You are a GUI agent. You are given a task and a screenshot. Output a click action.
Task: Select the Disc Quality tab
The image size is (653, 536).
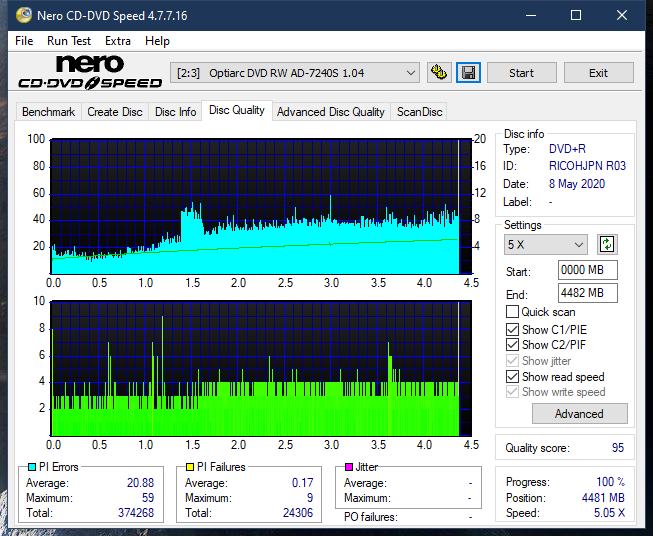[x=237, y=110]
